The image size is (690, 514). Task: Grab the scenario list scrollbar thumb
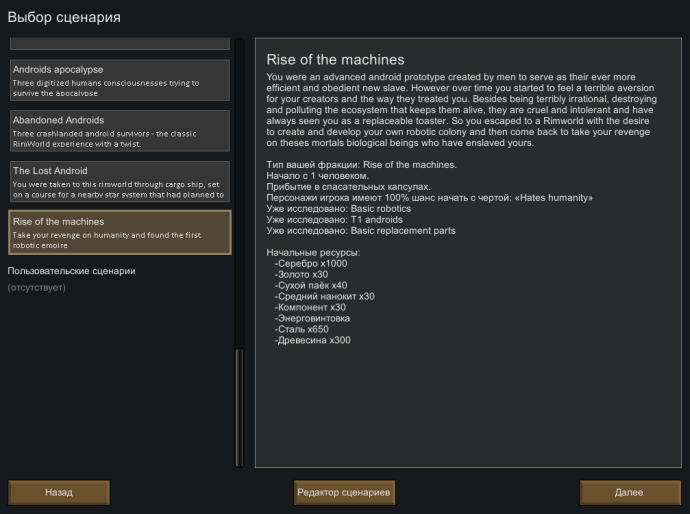[239, 408]
